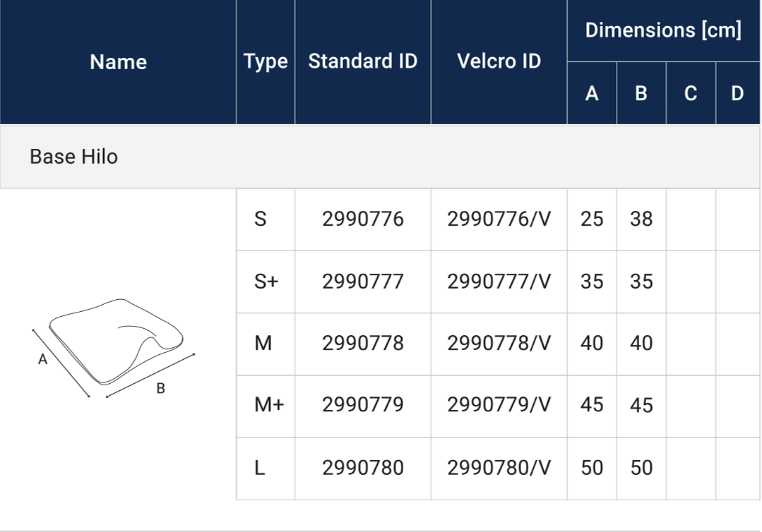
Task: Click Velcro ID 2990779/V
Action: coord(499,406)
